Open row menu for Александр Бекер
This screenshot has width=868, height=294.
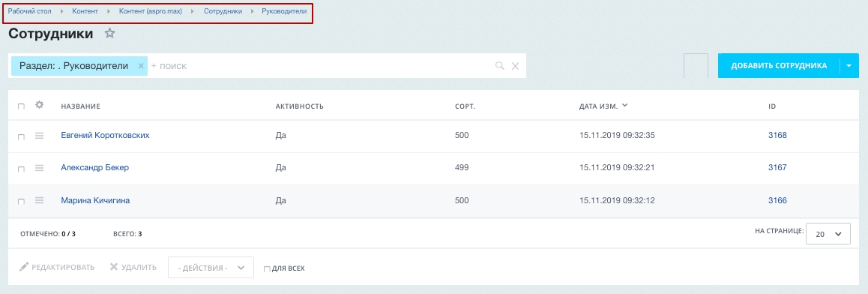[x=39, y=168]
